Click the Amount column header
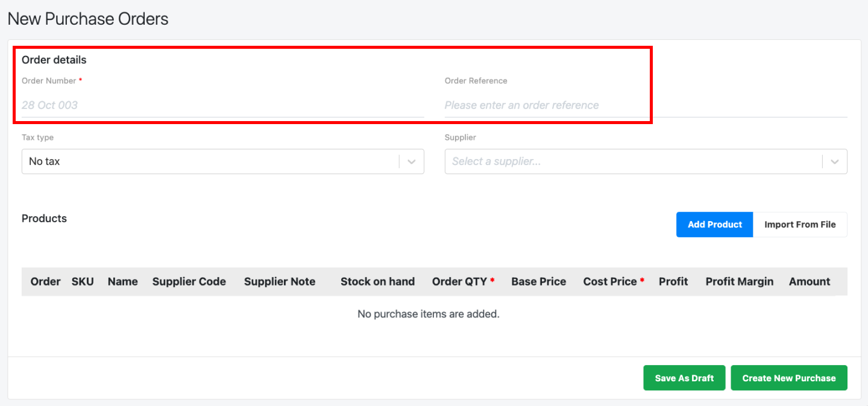Image resolution: width=868 pixels, height=406 pixels. [810, 281]
